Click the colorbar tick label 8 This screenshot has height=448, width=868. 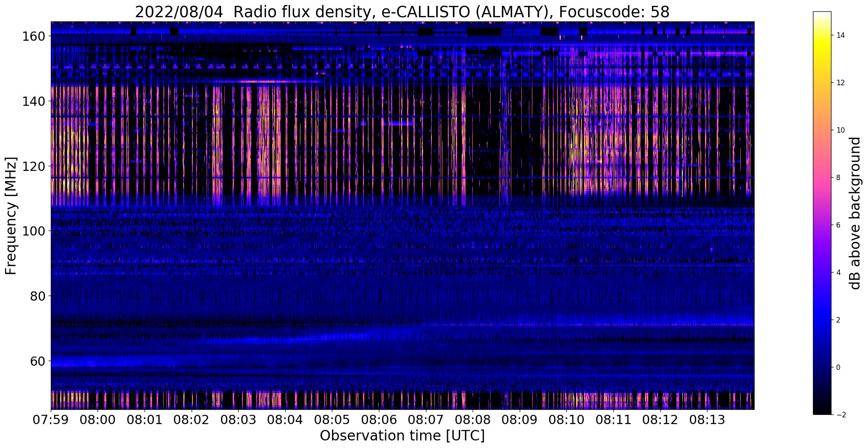click(x=839, y=178)
